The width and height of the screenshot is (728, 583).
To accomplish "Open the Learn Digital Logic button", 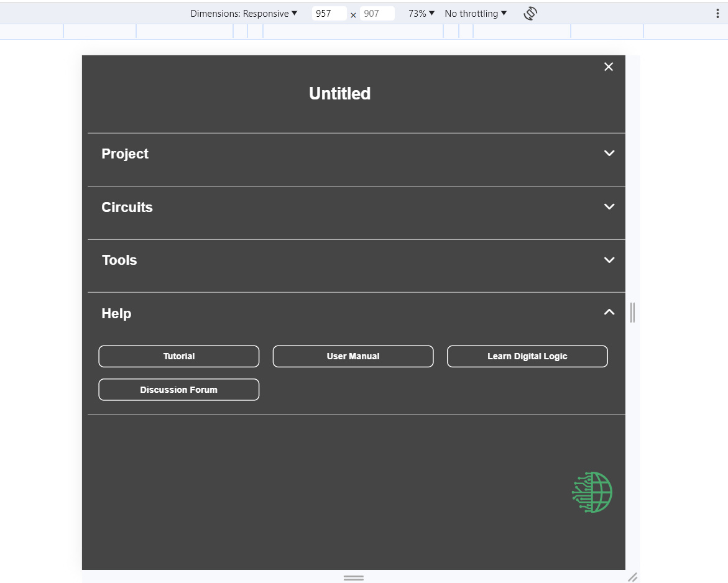I will click(527, 356).
